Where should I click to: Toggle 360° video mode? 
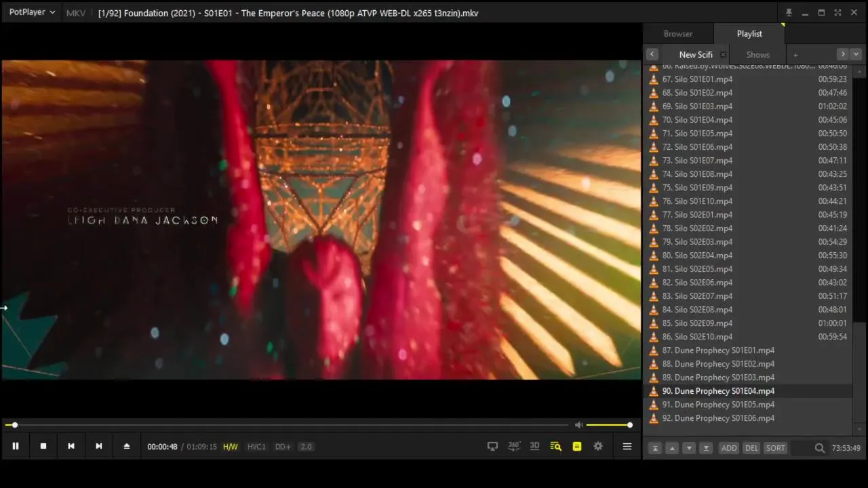pyautogui.click(x=514, y=446)
